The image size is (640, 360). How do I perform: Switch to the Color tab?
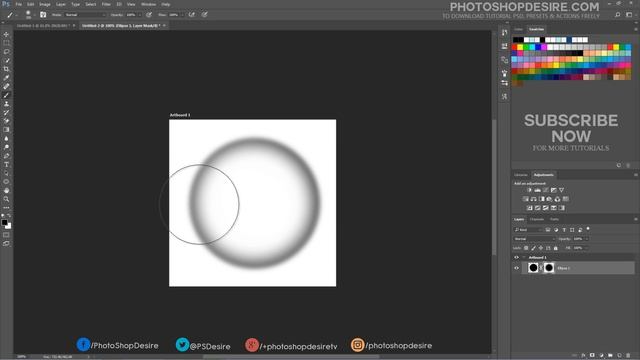point(518,29)
